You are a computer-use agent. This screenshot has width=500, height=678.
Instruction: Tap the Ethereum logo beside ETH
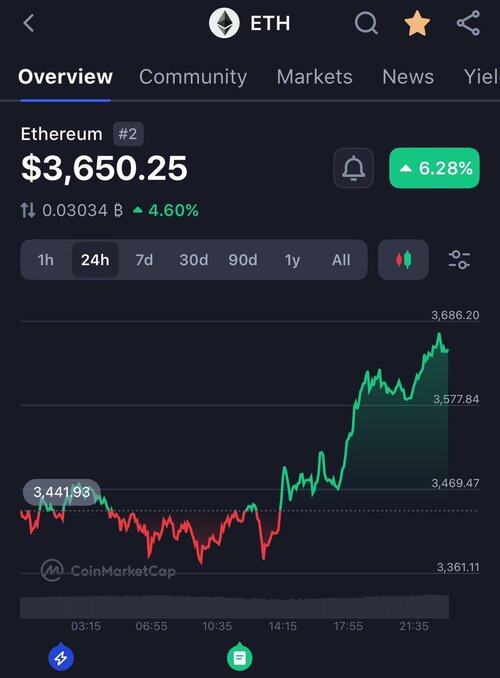tap(224, 23)
